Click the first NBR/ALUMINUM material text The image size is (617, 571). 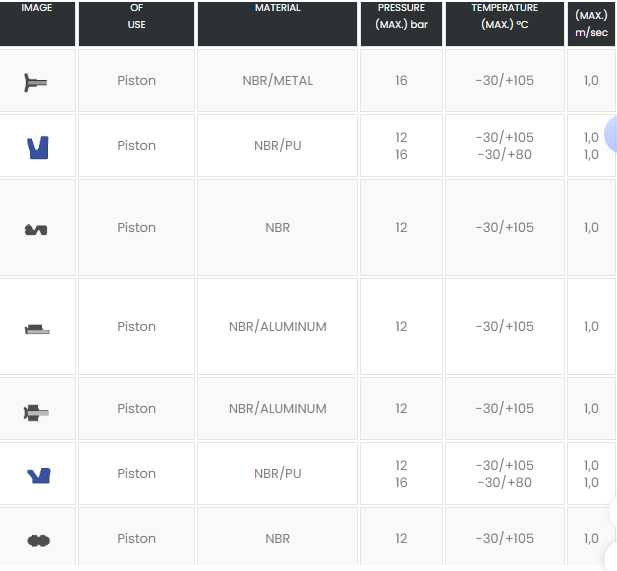tap(277, 327)
